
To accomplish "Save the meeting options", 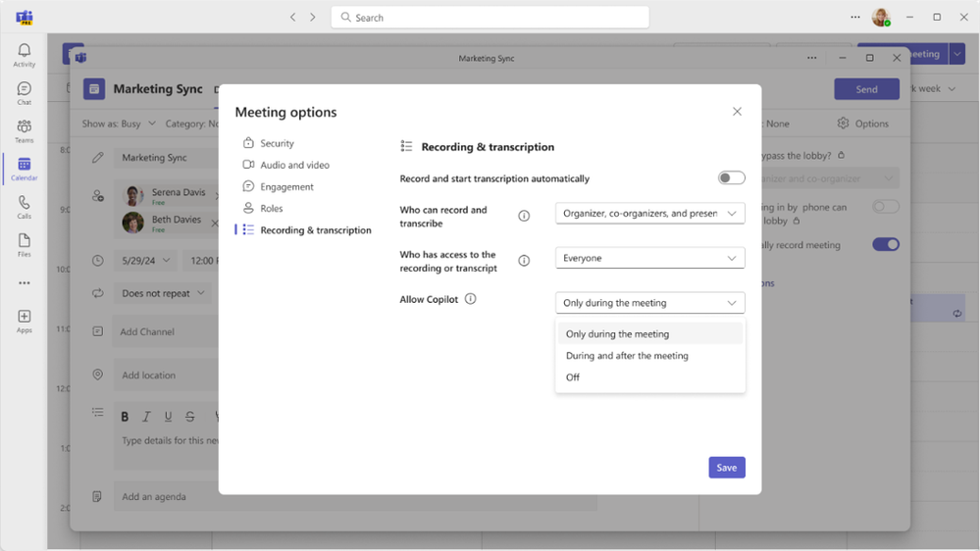I will click(x=726, y=468).
